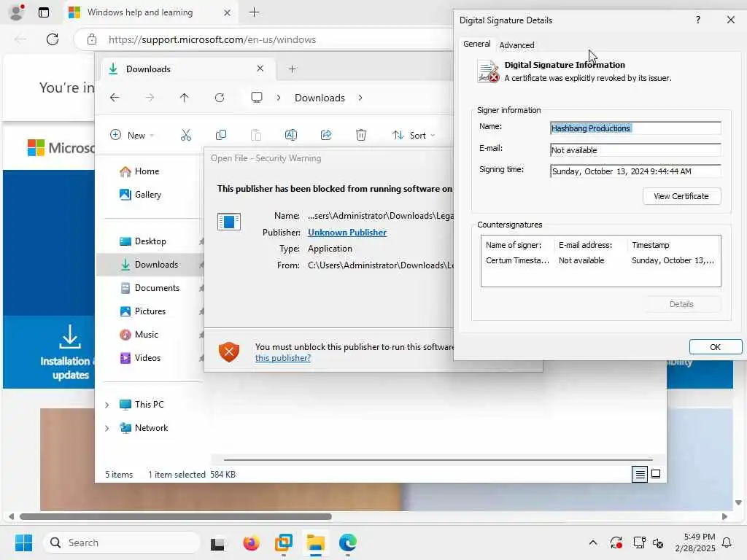Open the New item dropdown in File Explorer
The width and height of the screenshot is (747, 560).
[x=132, y=135]
